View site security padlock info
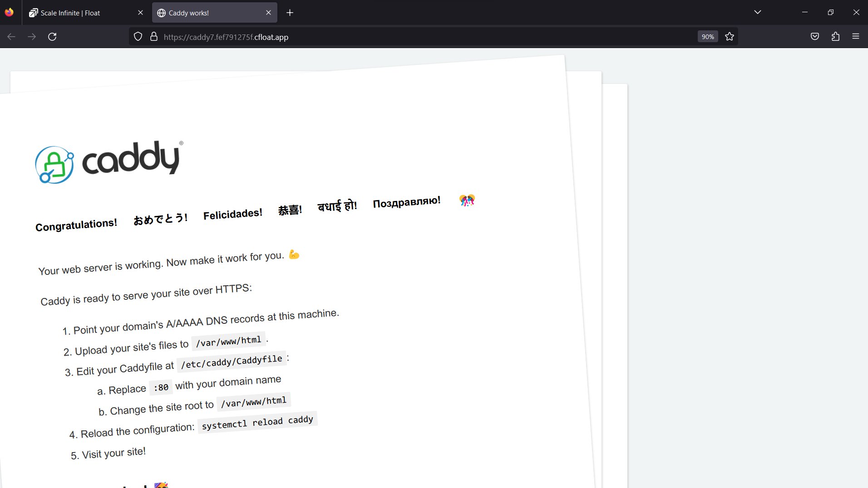The image size is (868, 488). click(x=154, y=37)
